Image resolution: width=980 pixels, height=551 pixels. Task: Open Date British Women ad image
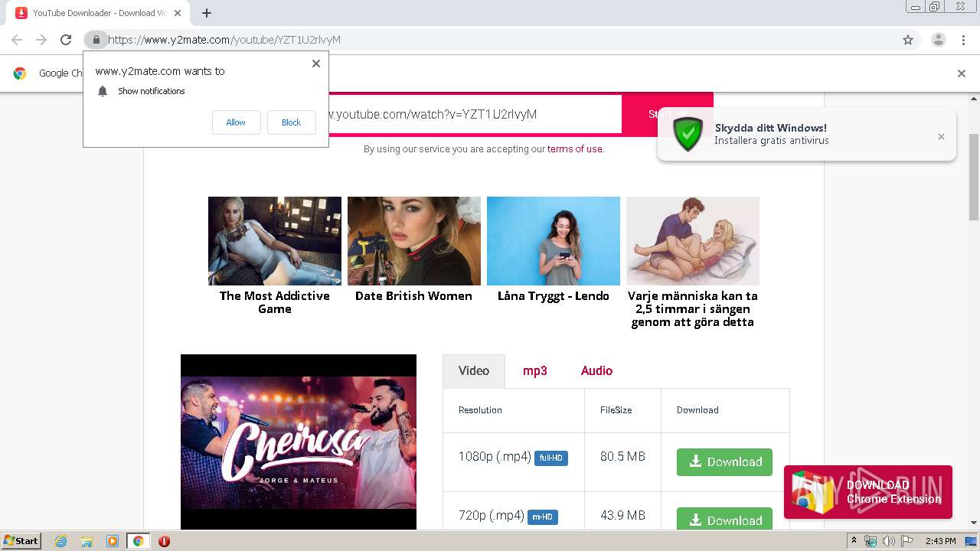(x=414, y=241)
